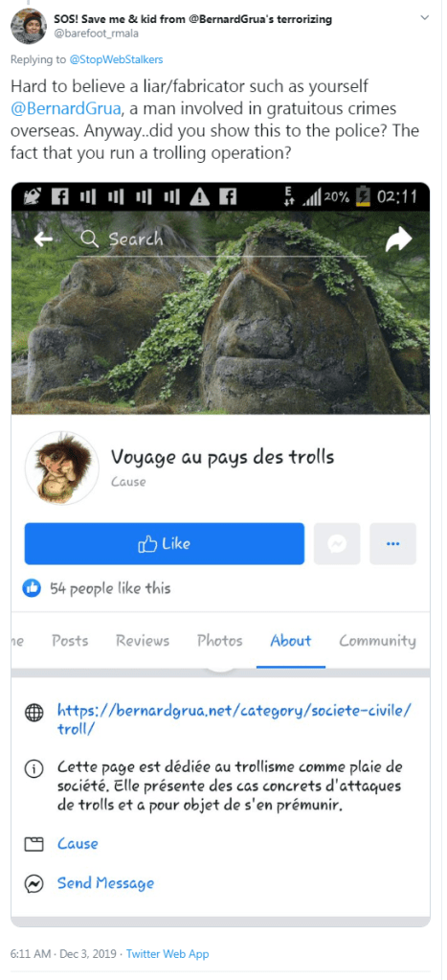Open the tweet author's profile avatar
Image resolution: width=447 pixels, height=980 pixels.
tap(29, 26)
